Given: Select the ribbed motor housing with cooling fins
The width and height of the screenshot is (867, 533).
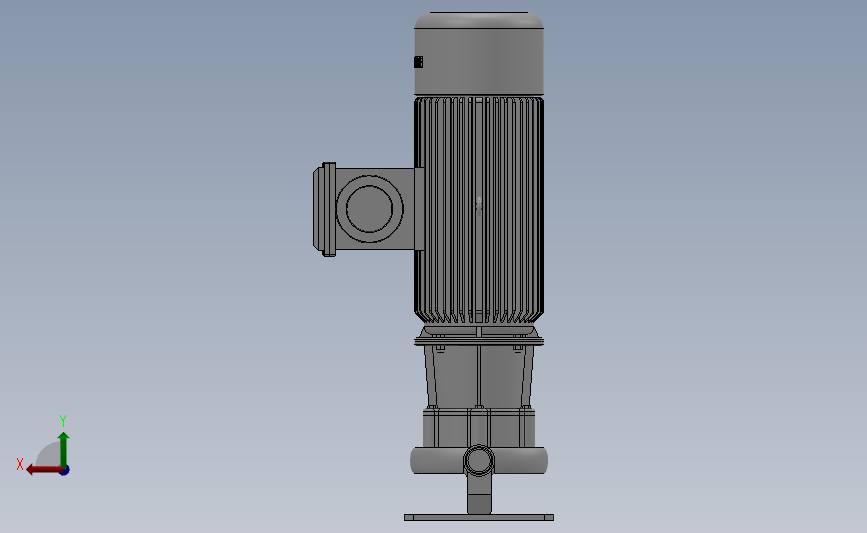Looking at the screenshot, I should click(479, 210).
